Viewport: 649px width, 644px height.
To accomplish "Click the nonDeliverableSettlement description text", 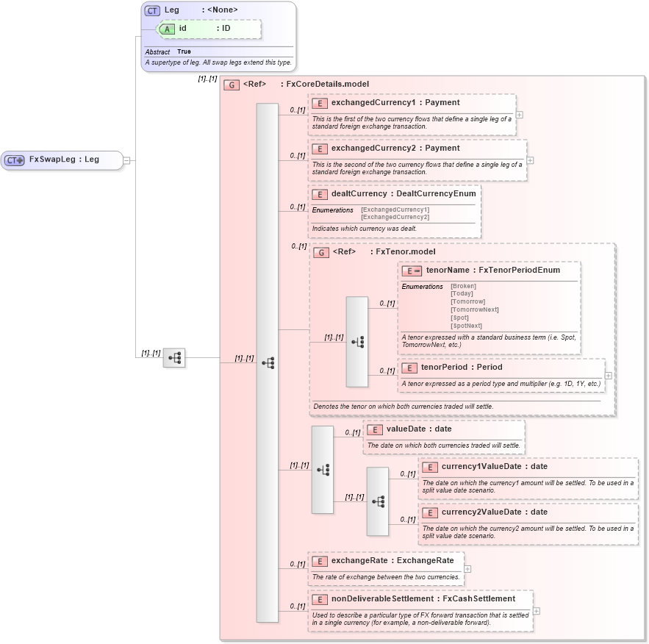I will (x=420, y=619).
